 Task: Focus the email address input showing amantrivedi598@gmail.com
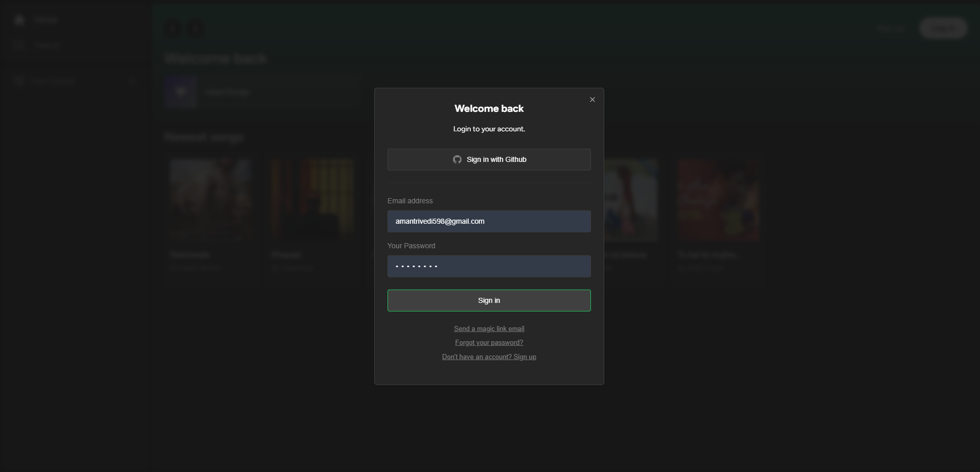coord(489,221)
